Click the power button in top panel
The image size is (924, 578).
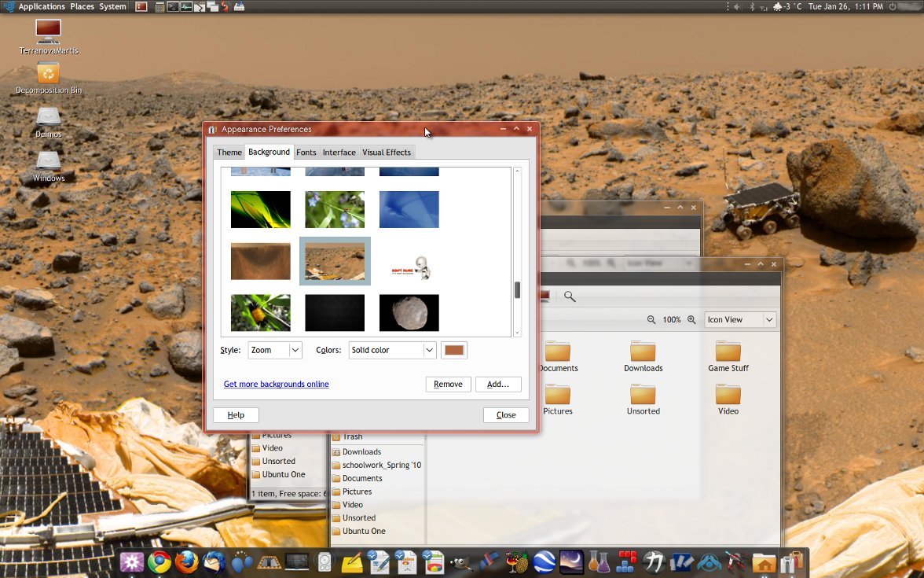point(893,6)
